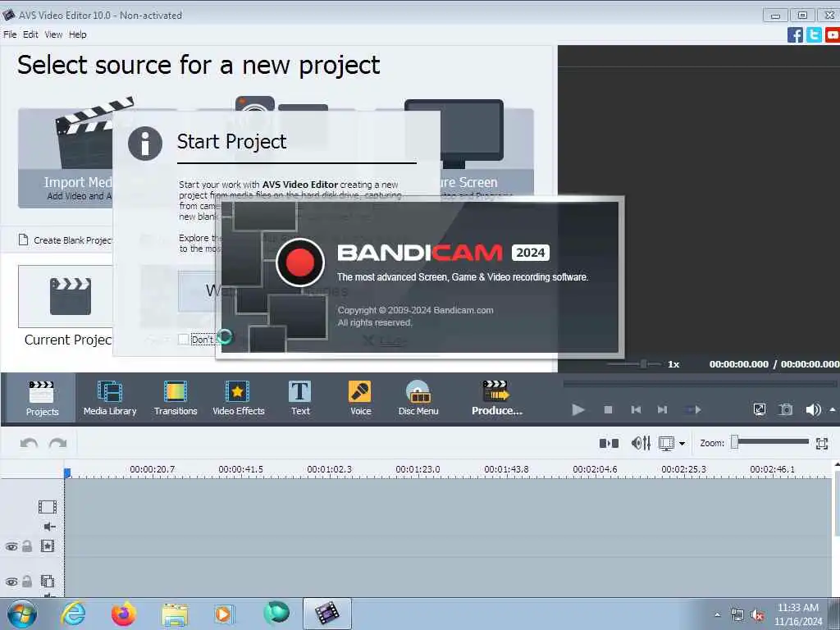This screenshot has height=630, width=840.
Task: Toggle visibility of video effects track
Action: [x=11, y=546]
